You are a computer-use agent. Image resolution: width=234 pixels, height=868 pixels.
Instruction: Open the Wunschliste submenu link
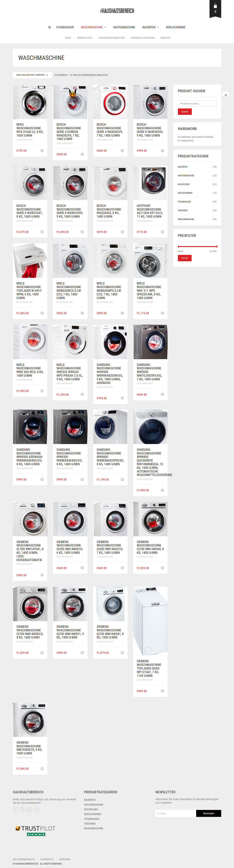click(85, 38)
